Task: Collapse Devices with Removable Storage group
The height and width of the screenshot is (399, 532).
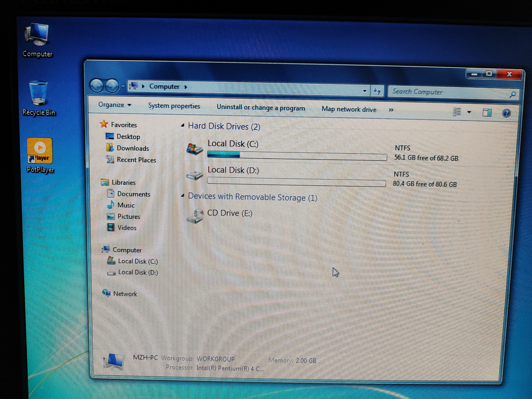Action: click(183, 196)
